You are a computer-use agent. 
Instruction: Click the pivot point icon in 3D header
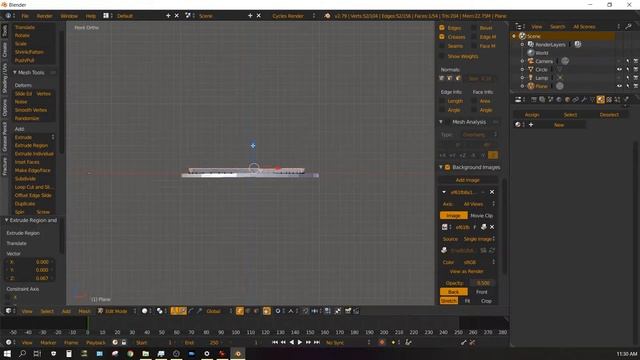tap(160, 311)
